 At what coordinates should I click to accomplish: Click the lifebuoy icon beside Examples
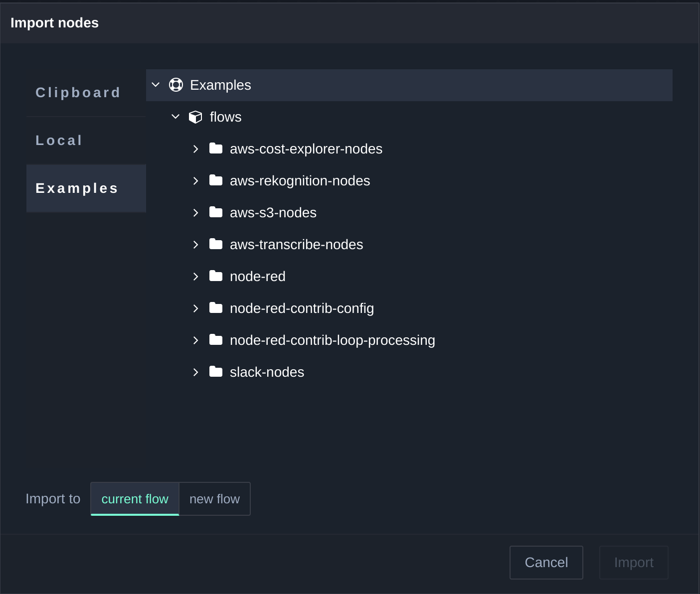pyautogui.click(x=176, y=85)
